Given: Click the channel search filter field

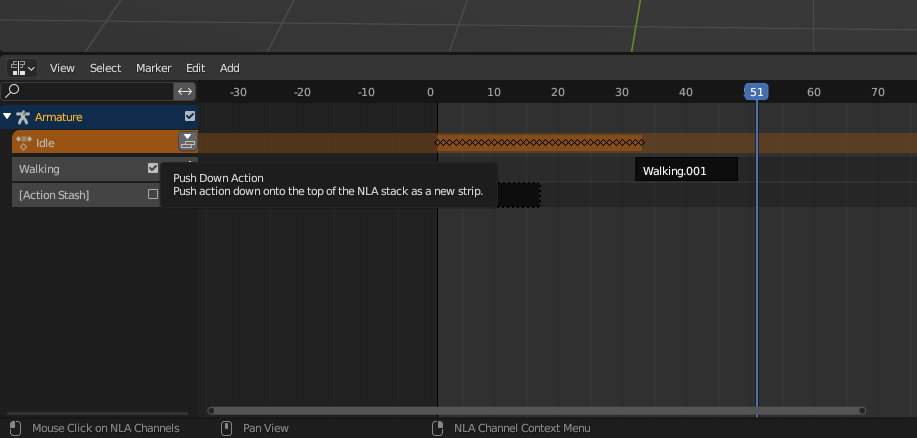Looking at the screenshot, I should [88, 91].
